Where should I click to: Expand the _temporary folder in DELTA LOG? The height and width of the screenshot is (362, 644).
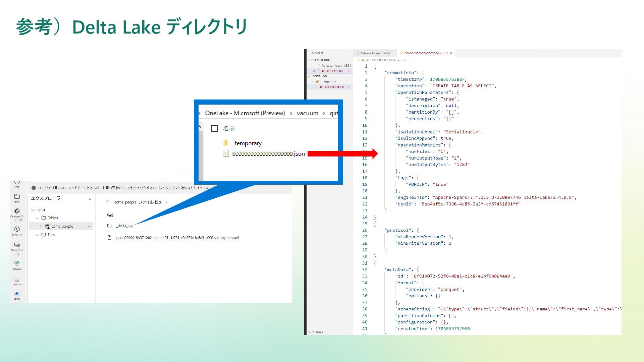(312, 81)
